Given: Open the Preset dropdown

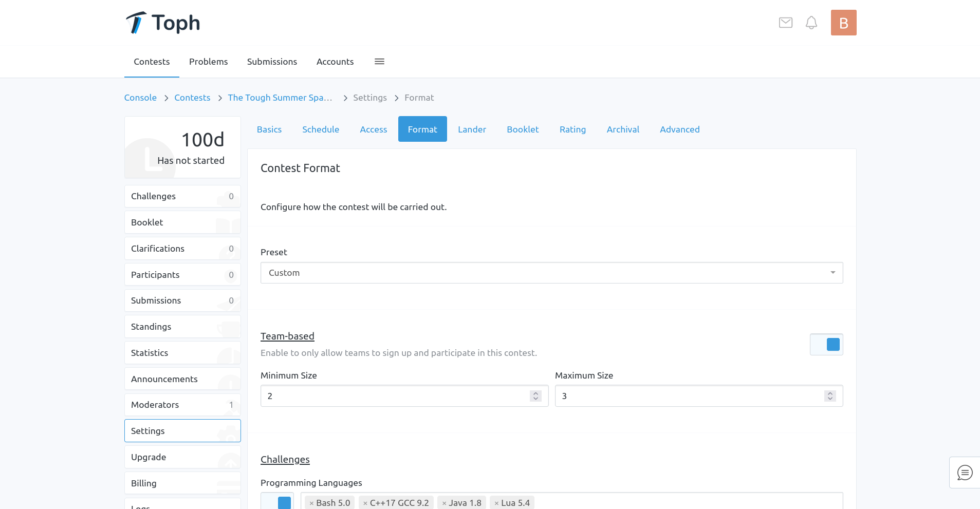Looking at the screenshot, I should pyautogui.click(x=551, y=273).
